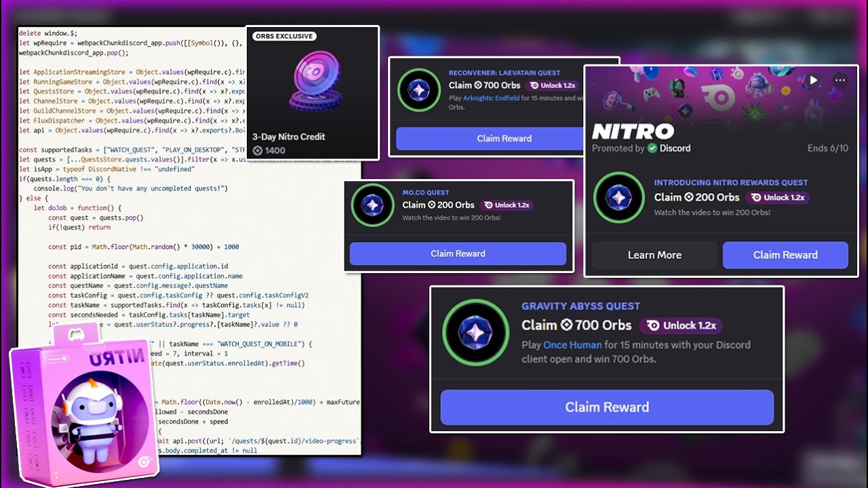Click code line 'const applicationId'
This screenshot has height=488, width=868.
tap(138, 266)
